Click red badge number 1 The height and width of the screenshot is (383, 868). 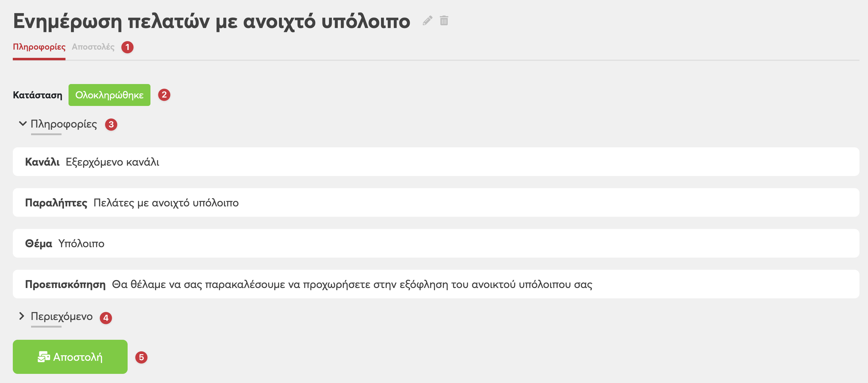127,47
